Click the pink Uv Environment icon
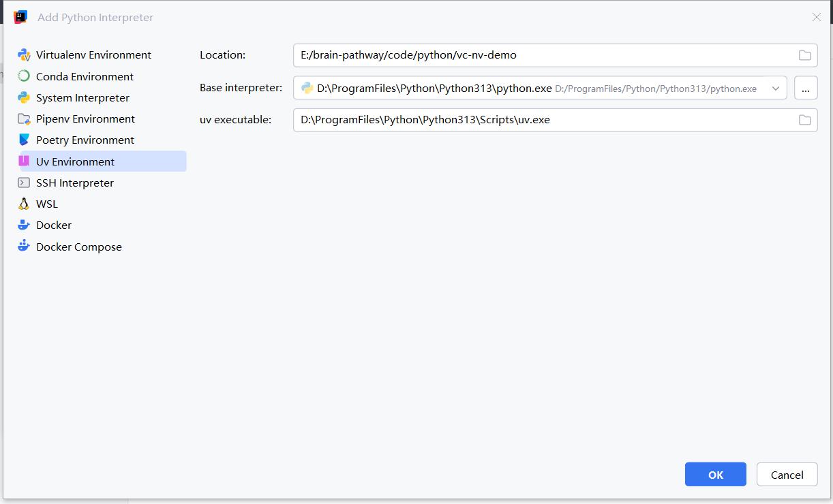 click(x=24, y=161)
